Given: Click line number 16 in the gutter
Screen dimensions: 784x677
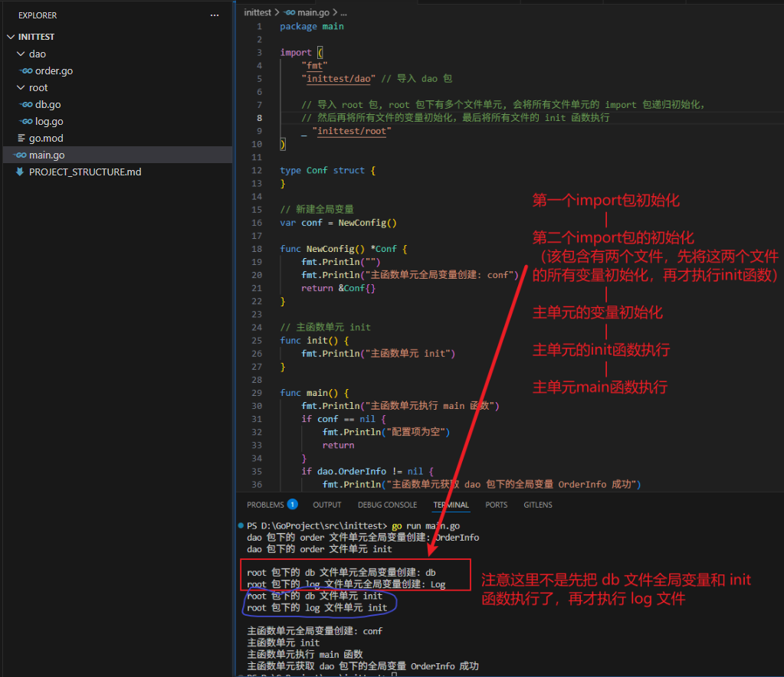Looking at the screenshot, I should tap(257, 223).
